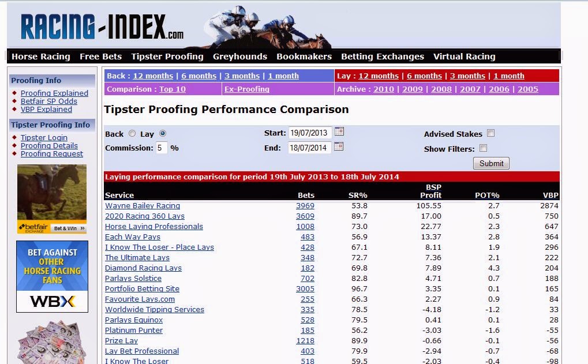
Task: Enable the Advised Stakes checkbox
Action: pos(490,133)
